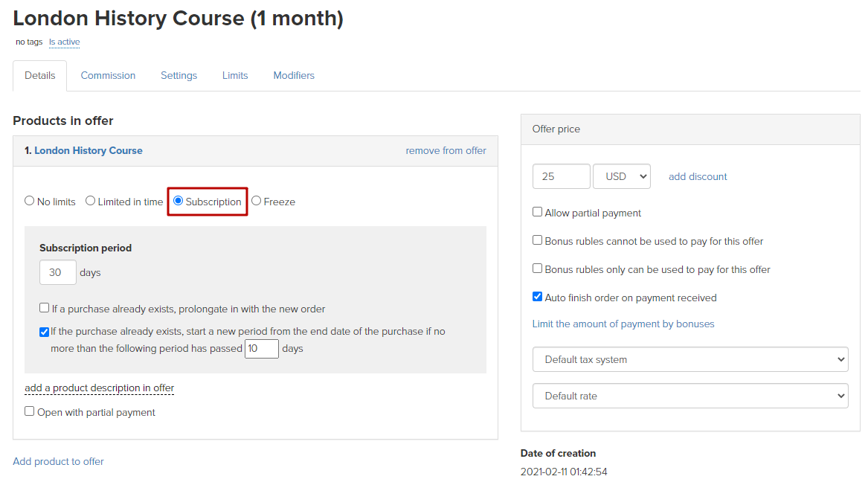This screenshot has width=868, height=482.
Task: Open the Default rate dropdown
Action: click(x=690, y=396)
